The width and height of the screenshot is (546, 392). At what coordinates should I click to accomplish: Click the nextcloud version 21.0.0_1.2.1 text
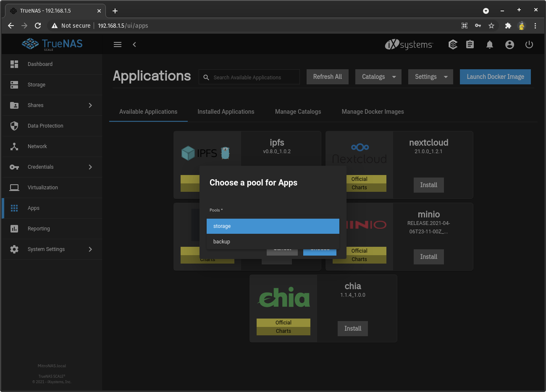428,152
